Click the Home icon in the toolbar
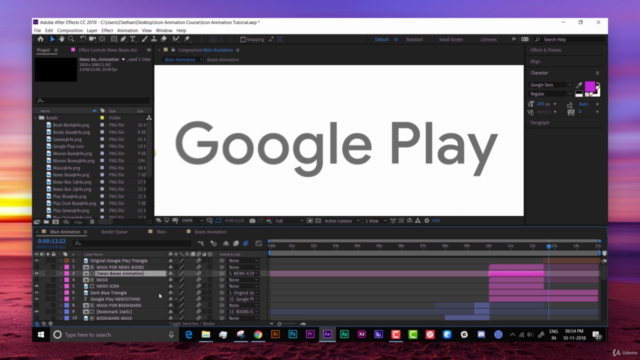The image size is (640, 360). coord(40,39)
